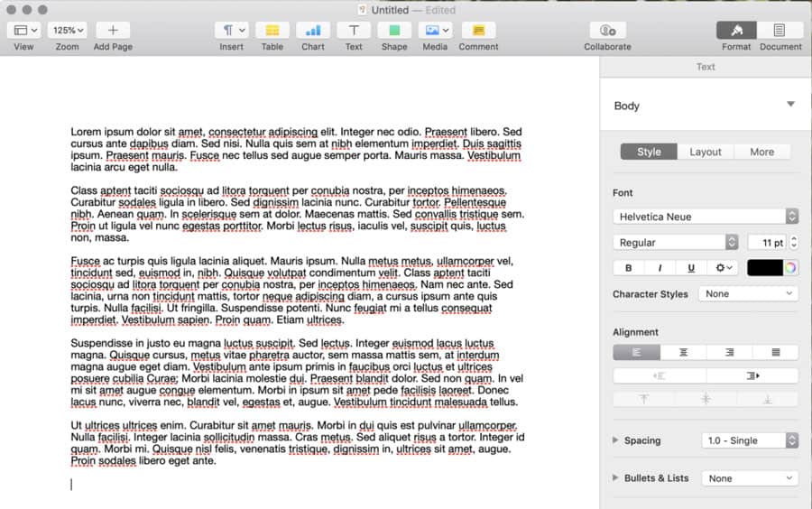This screenshot has height=509, width=812.
Task: Open the Bullets & Lists None dropdown
Action: 750,478
